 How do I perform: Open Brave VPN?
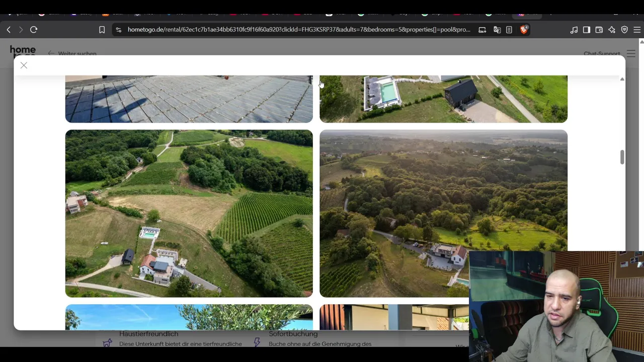pos(624,30)
